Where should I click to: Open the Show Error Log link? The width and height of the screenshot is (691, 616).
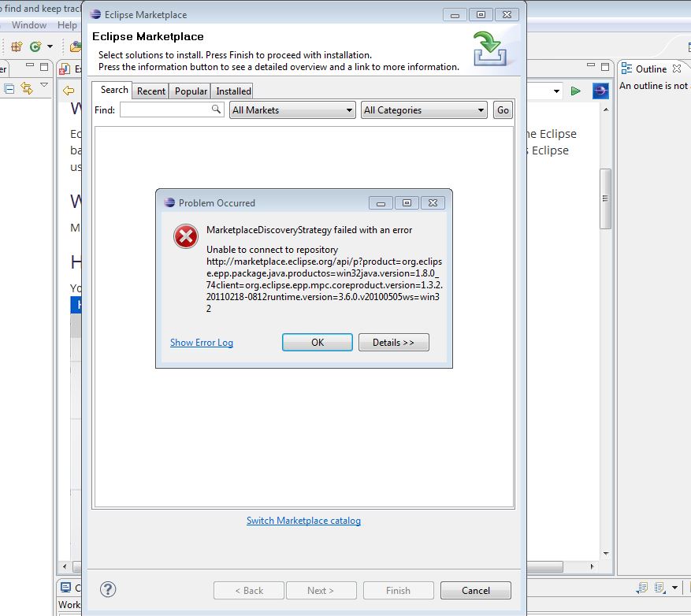202,343
